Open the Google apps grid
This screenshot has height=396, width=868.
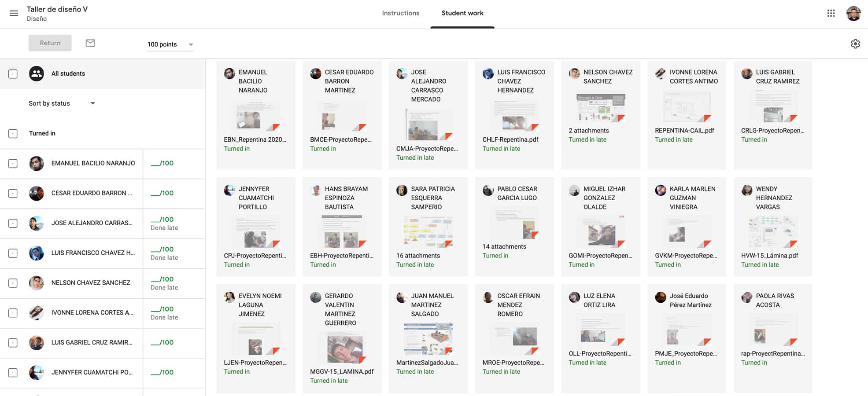831,13
